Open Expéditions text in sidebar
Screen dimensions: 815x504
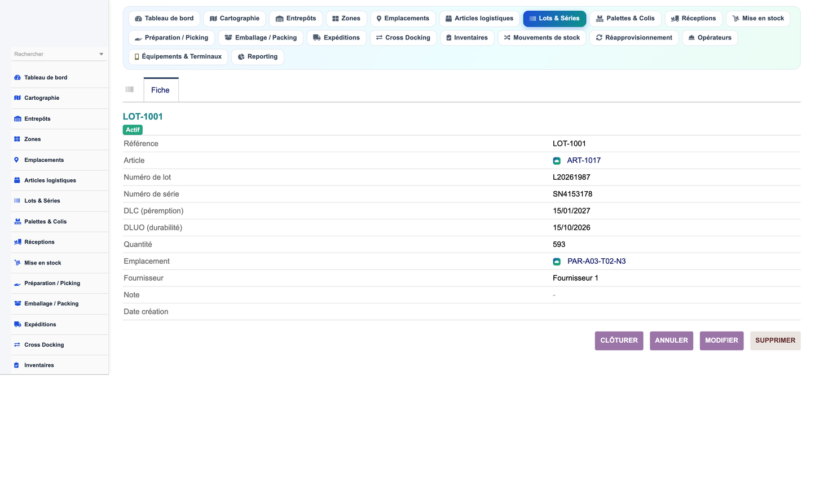(x=40, y=325)
